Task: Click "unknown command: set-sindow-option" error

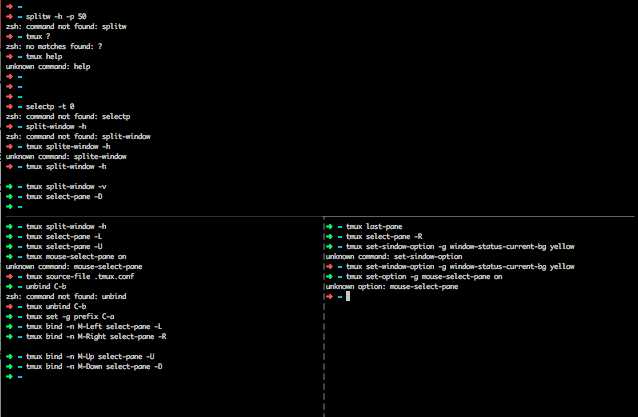Action: click(x=394, y=256)
